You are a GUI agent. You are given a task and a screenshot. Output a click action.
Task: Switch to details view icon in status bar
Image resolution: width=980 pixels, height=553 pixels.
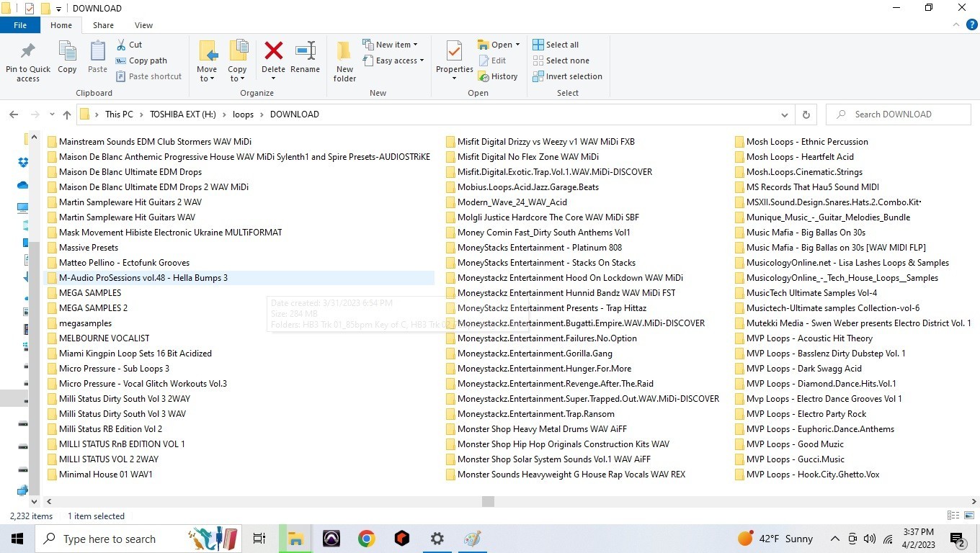tap(953, 516)
